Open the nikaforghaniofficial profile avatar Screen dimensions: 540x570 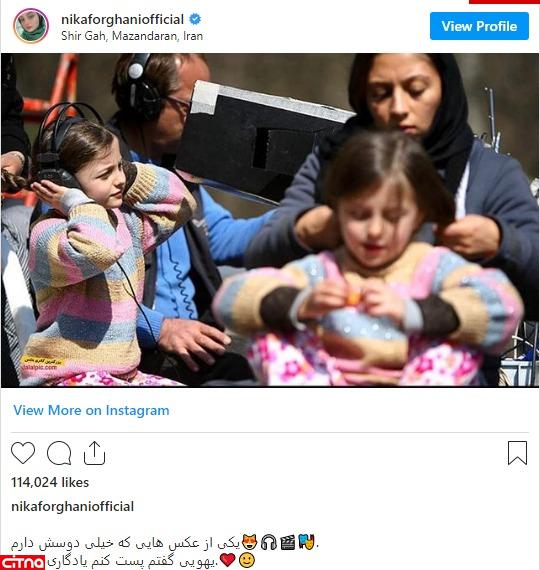coord(31,26)
